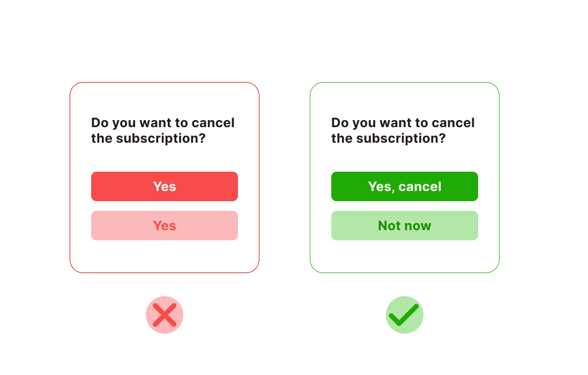
Task: Cancel the subscription using the dark green button
Action: click(404, 186)
